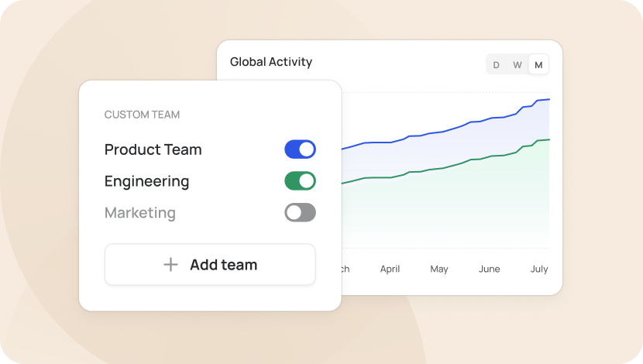Click the July axis label
Image resolution: width=643 pixels, height=364 pixels.
click(539, 269)
